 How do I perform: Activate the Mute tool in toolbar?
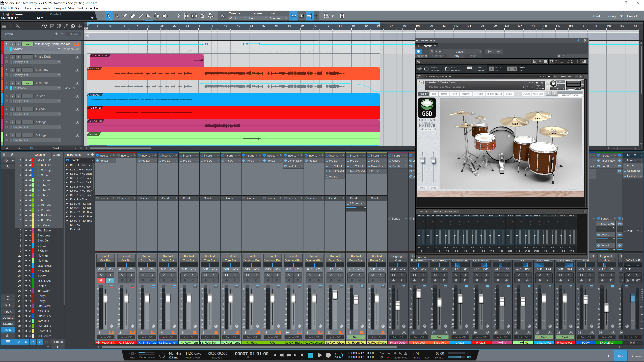149,16
